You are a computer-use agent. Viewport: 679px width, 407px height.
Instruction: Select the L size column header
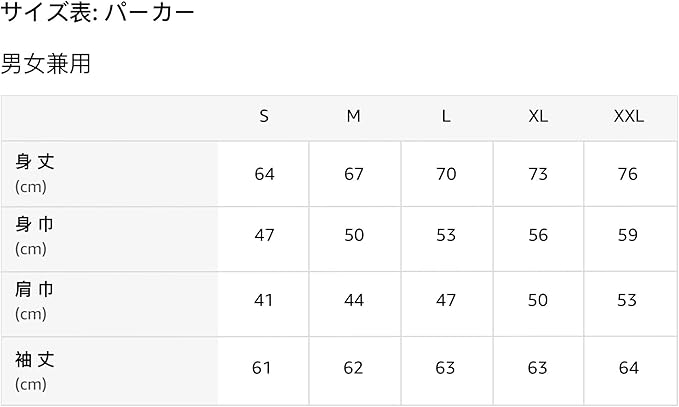coord(446,116)
